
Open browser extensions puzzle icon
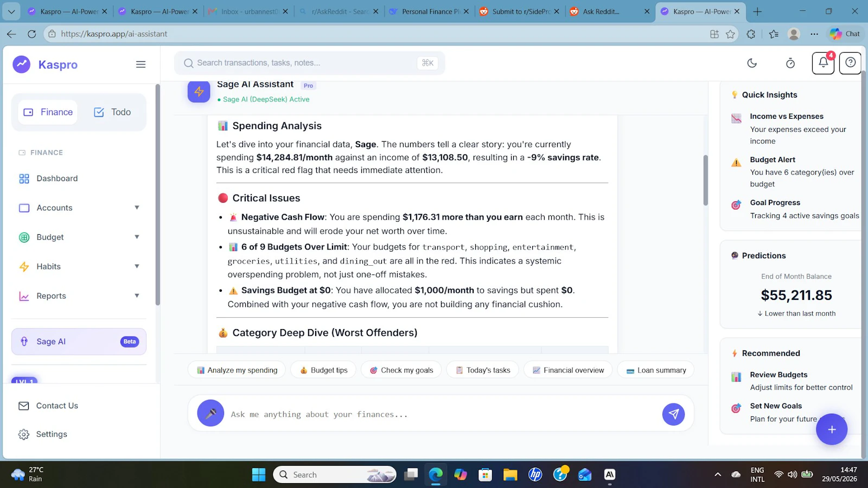751,34
